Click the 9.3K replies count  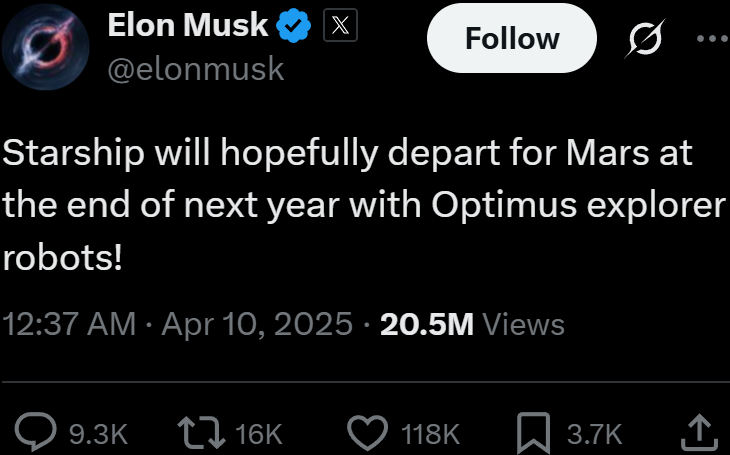click(98, 435)
